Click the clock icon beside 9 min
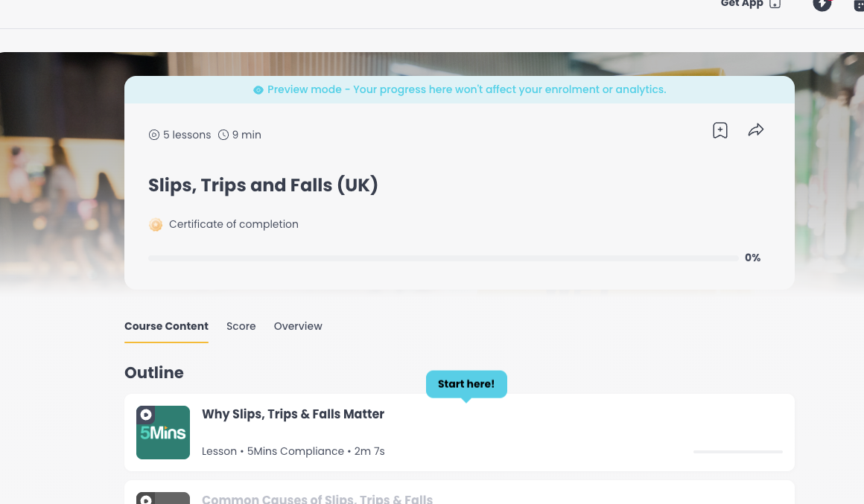This screenshot has width=864, height=504. 223,135
